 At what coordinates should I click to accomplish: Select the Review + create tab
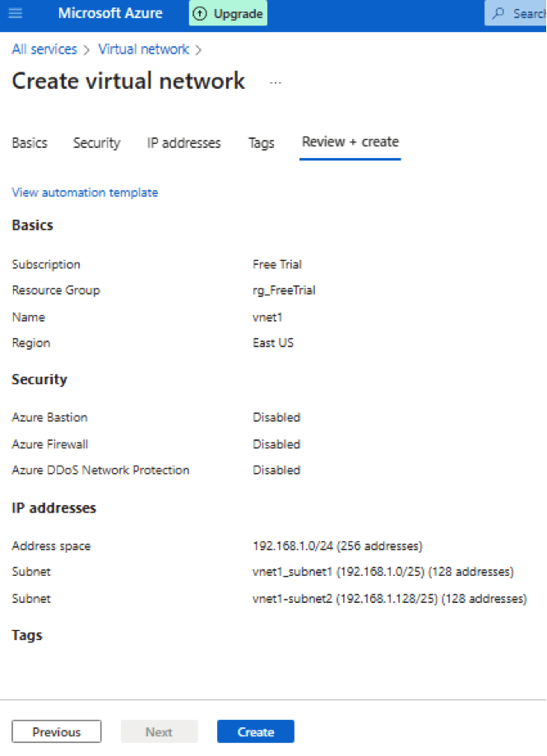[350, 142]
